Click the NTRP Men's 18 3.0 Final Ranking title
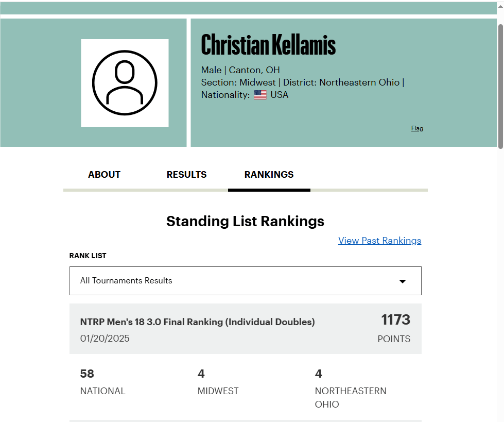Viewport: 504px width, 422px height. [x=197, y=322]
